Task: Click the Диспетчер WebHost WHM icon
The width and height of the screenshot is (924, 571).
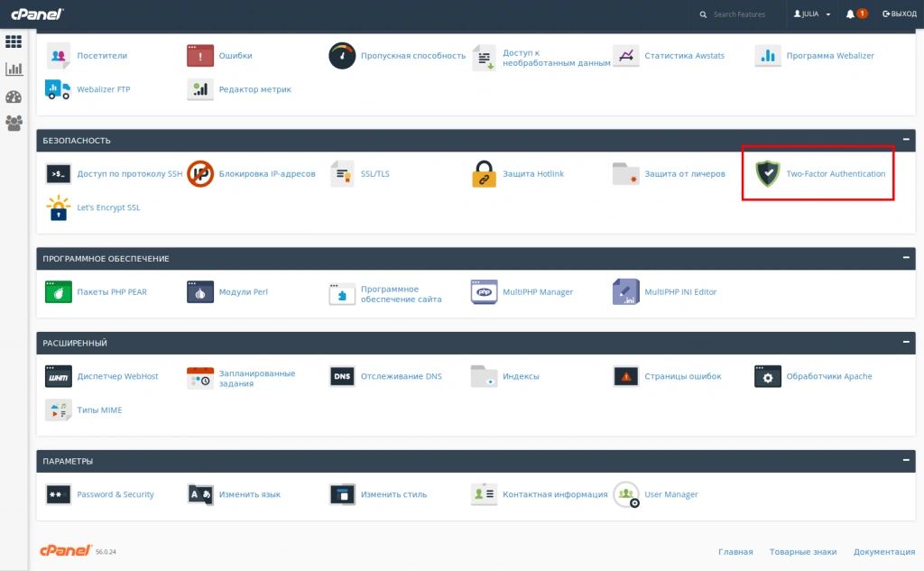Action: pos(59,376)
